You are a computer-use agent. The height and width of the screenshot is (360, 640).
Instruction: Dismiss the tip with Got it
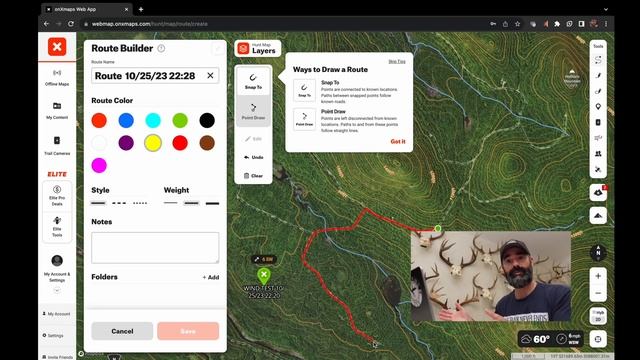click(x=398, y=141)
